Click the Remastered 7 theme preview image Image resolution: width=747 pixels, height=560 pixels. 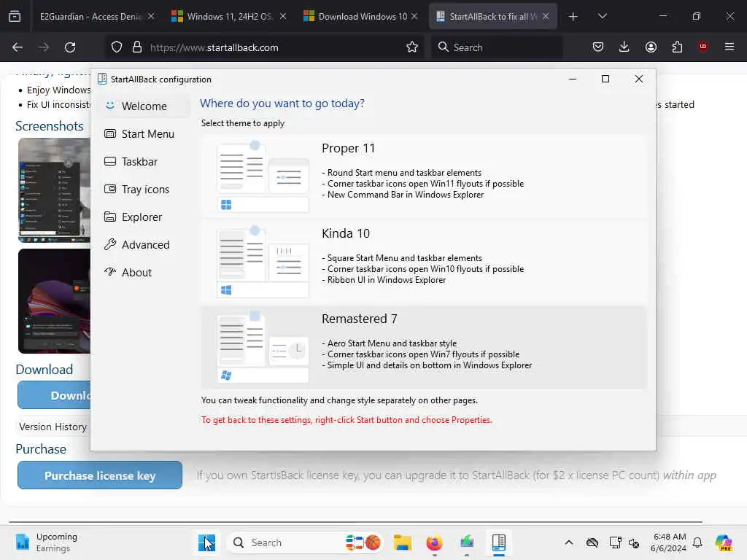(263, 347)
